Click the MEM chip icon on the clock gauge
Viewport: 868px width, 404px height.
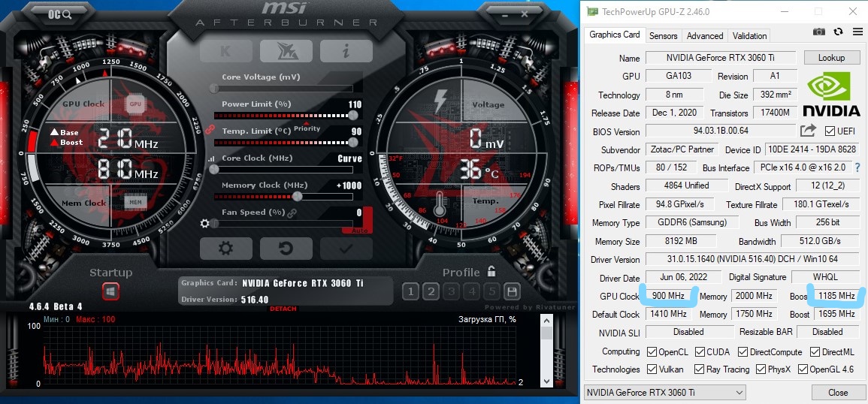135,203
